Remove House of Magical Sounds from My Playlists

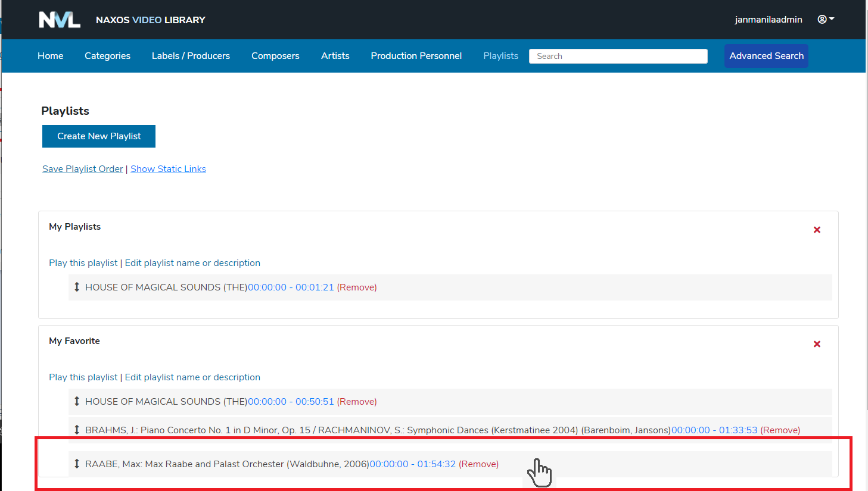pos(357,287)
